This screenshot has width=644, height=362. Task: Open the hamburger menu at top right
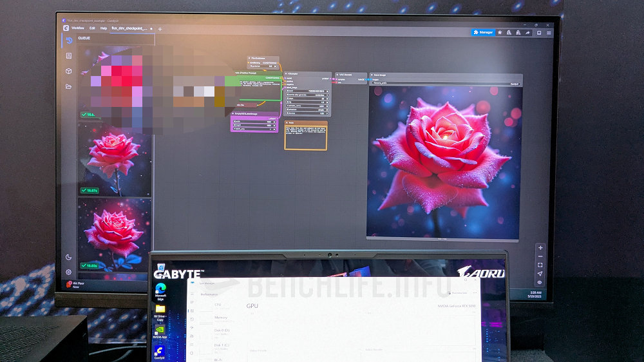[x=549, y=33]
